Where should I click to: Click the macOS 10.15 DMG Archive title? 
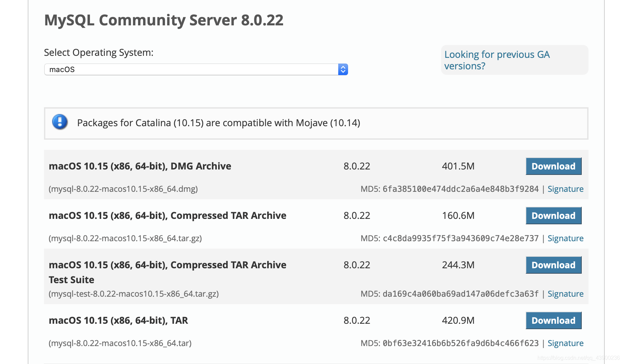[x=140, y=166]
